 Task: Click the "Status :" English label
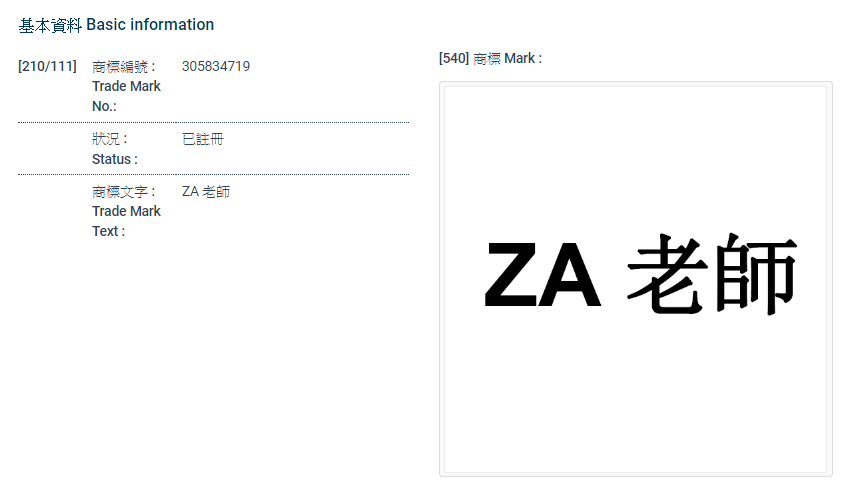[x=114, y=159]
